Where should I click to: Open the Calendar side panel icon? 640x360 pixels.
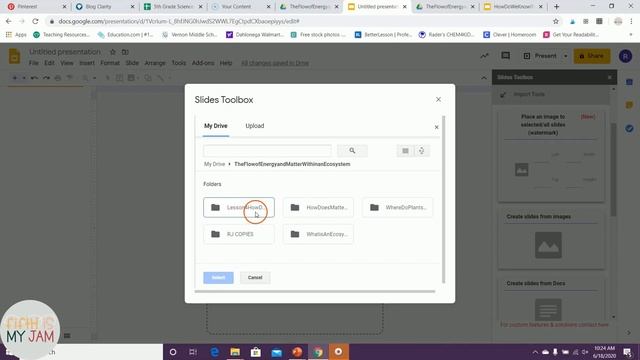point(629,82)
